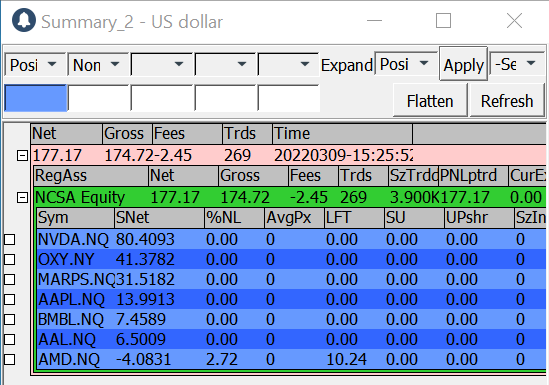Tick the checkbox for MARPS.NQ row

pyautogui.click(x=10, y=280)
